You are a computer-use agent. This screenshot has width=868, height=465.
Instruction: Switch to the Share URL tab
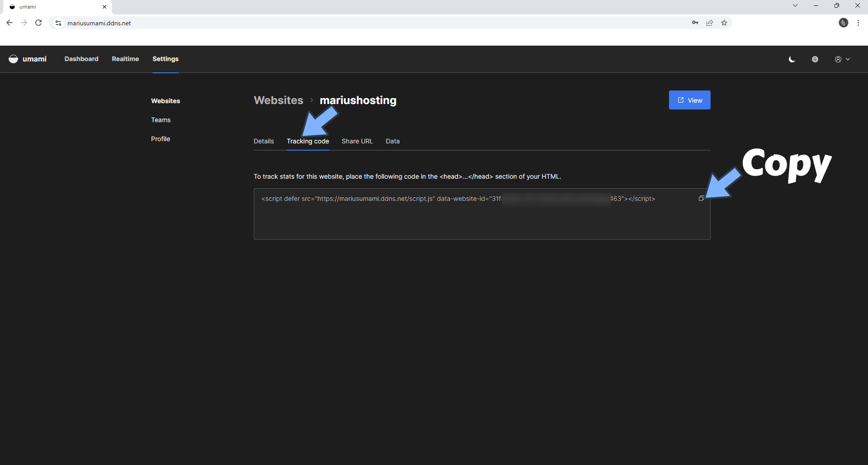357,141
